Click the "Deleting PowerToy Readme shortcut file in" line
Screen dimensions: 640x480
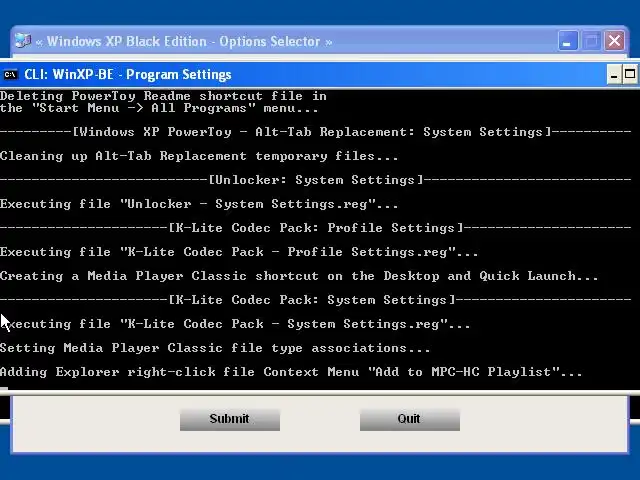[163, 96]
